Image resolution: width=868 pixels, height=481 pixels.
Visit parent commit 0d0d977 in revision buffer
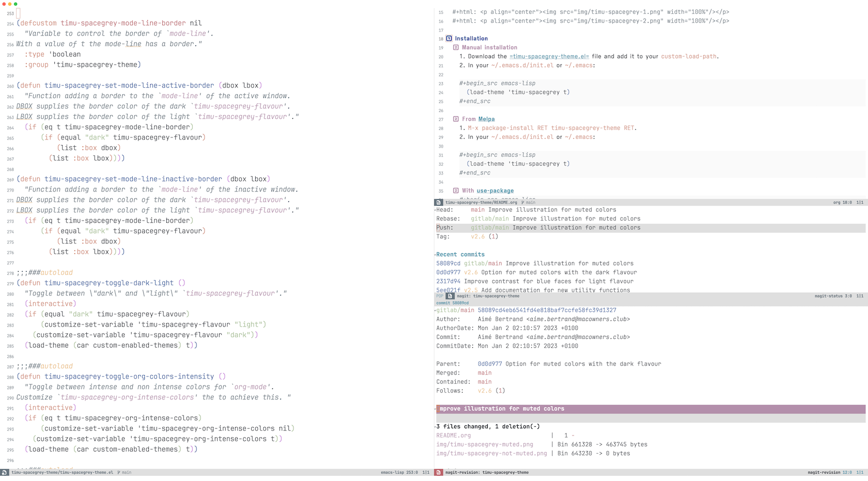point(490,364)
